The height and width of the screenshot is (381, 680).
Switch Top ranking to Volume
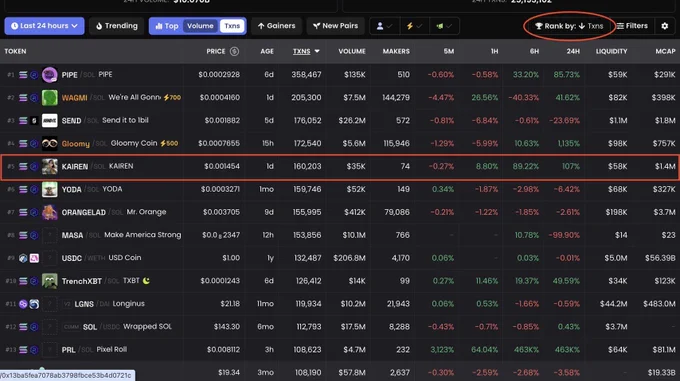point(200,26)
